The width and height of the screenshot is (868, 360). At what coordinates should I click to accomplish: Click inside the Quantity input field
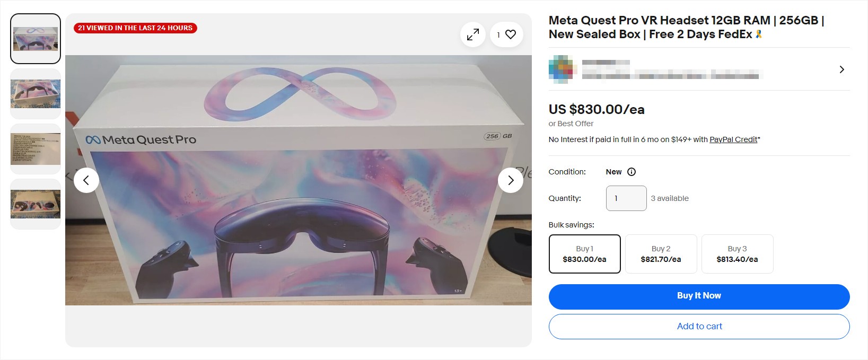click(626, 198)
